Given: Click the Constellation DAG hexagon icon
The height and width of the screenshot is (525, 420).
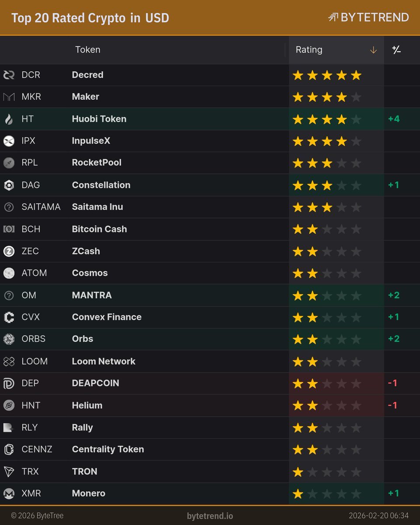Looking at the screenshot, I should point(9,185).
